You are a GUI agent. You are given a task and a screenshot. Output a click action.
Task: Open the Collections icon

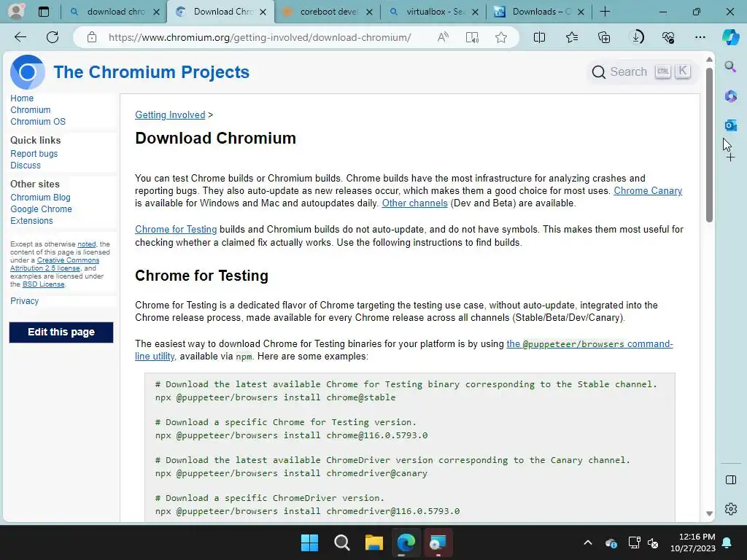coord(603,37)
